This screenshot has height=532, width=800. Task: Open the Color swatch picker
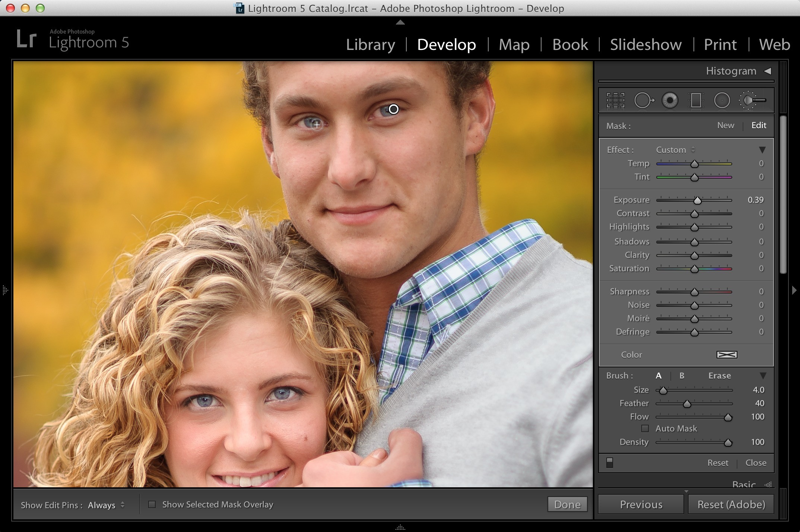tap(727, 355)
